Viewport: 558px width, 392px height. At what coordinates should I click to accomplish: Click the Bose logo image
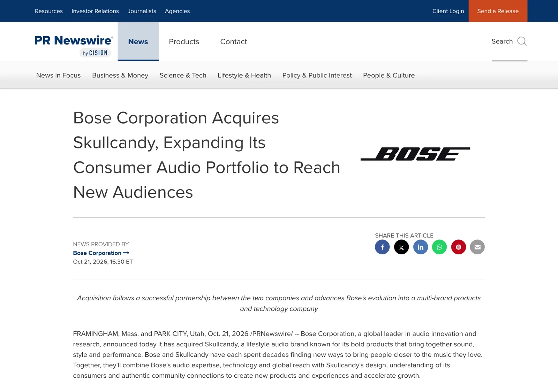click(415, 154)
